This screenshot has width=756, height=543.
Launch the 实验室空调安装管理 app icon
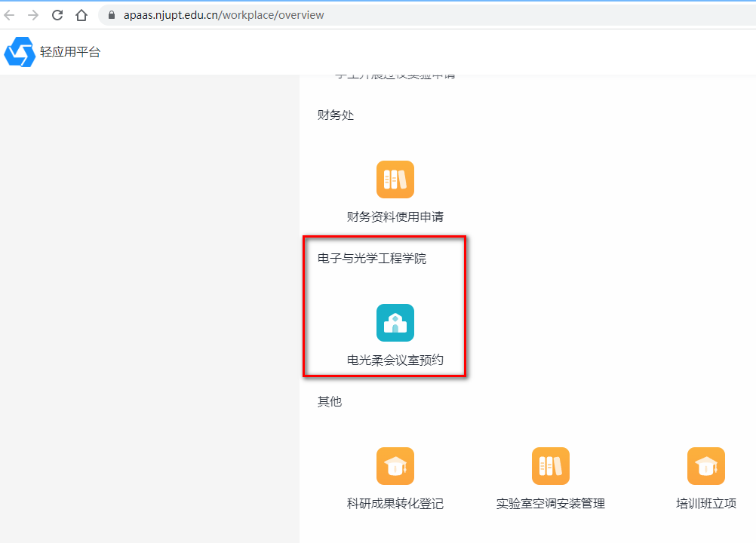[551, 466]
